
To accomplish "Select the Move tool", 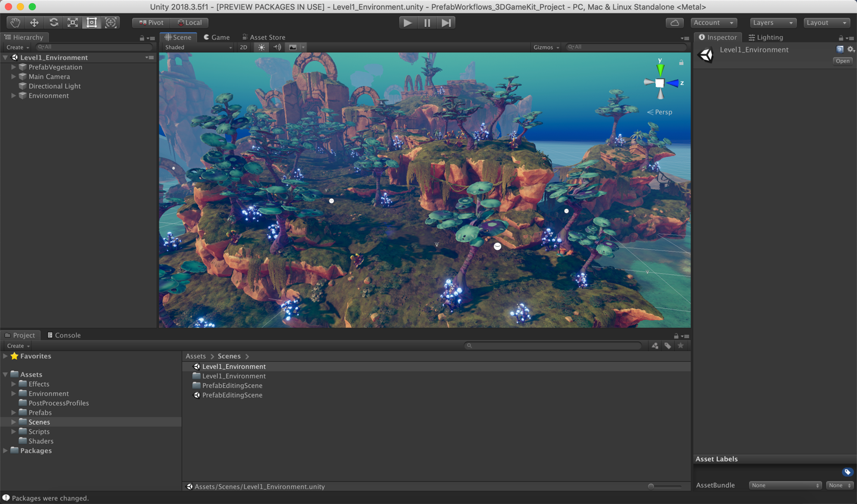I will coord(34,23).
